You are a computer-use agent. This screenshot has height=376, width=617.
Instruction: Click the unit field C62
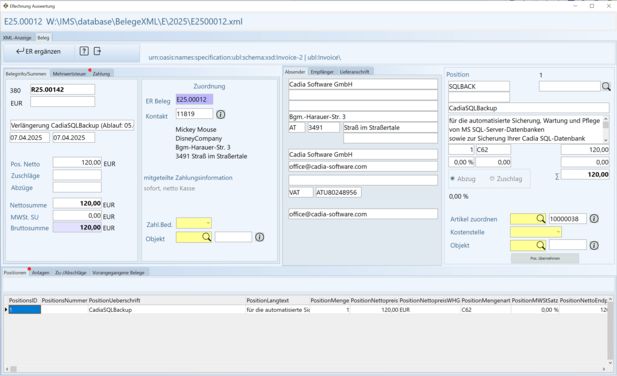click(x=493, y=149)
